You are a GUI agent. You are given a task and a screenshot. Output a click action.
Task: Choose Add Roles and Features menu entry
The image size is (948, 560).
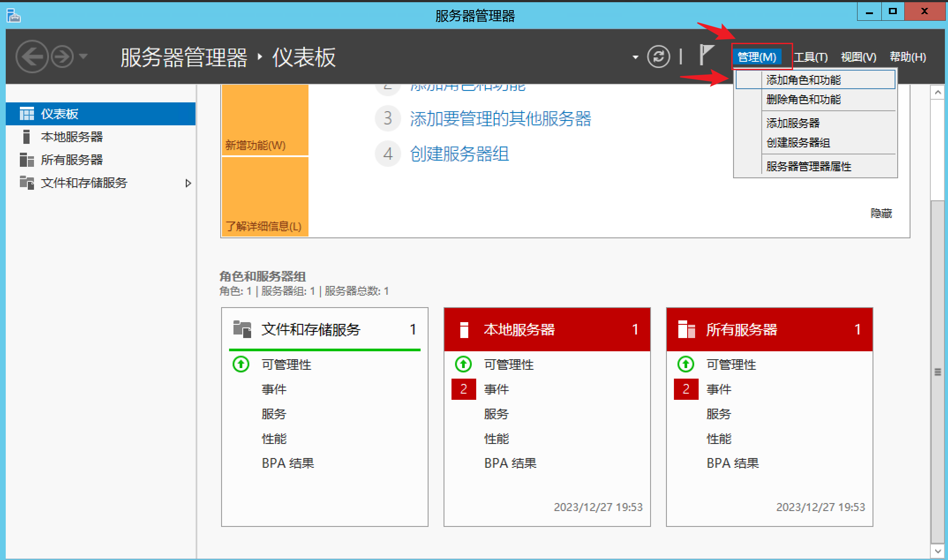[803, 80]
